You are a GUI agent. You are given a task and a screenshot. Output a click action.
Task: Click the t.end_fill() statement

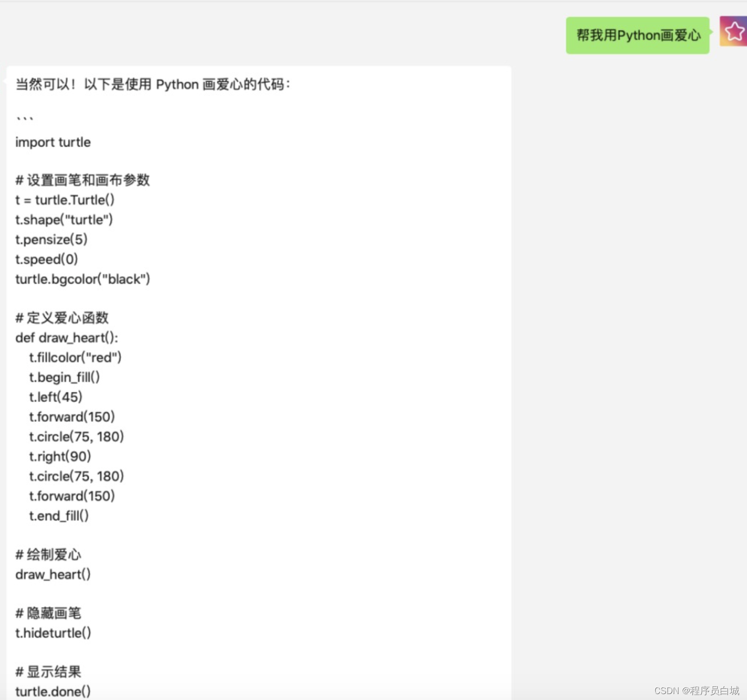pyautogui.click(x=58, y=515)
